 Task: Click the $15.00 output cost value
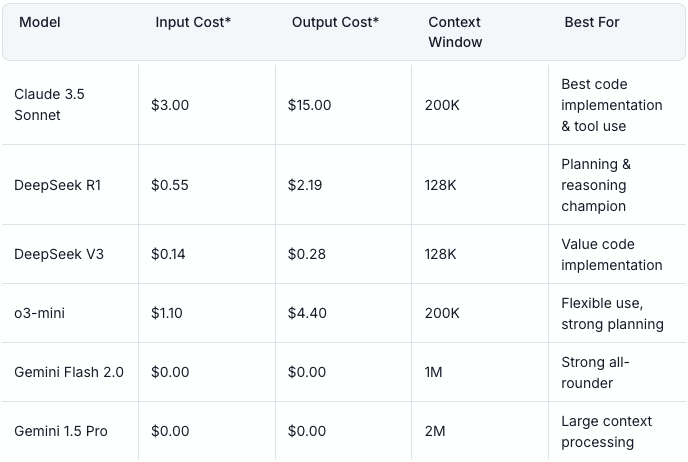pos(309,105)
